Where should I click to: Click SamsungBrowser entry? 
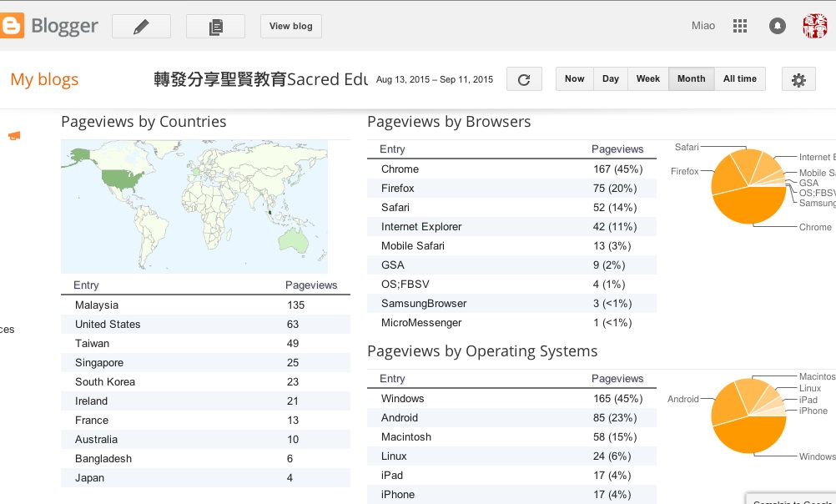point(511,304)
